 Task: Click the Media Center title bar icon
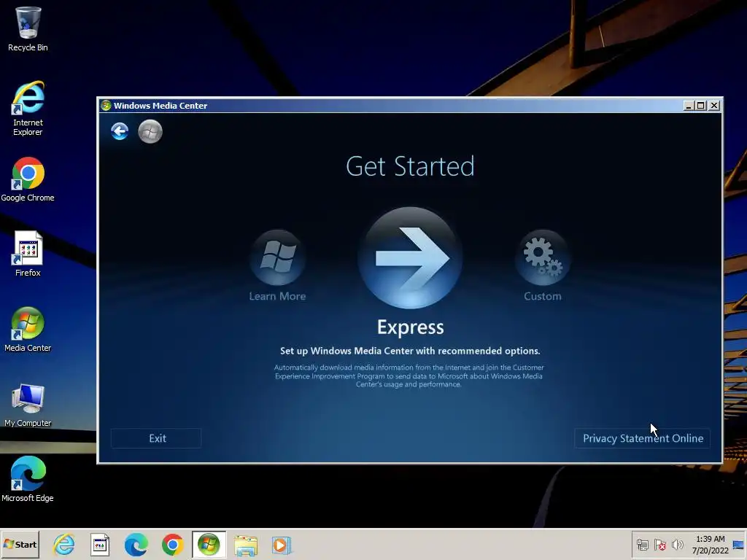coord(106,106)
